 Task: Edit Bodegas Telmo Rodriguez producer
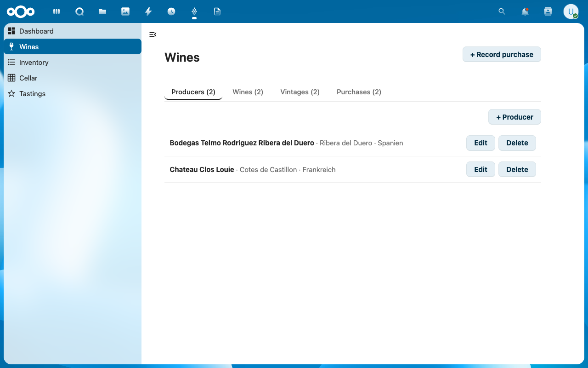point(481,143)
